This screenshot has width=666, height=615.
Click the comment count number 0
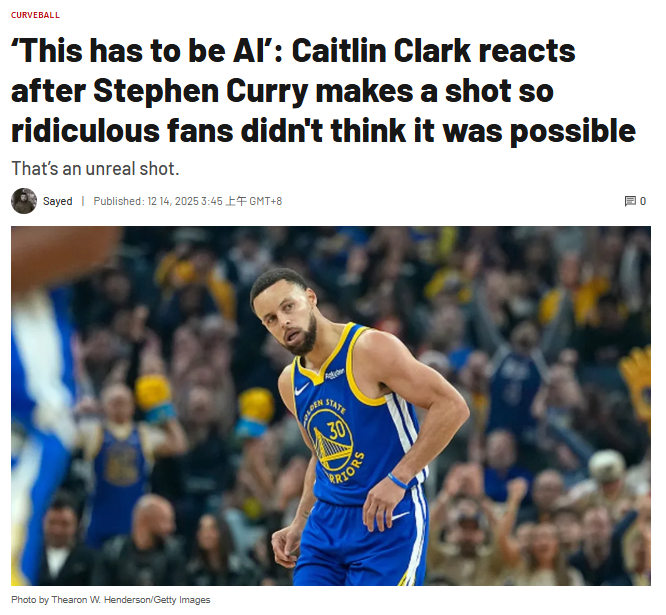[643, 201]
